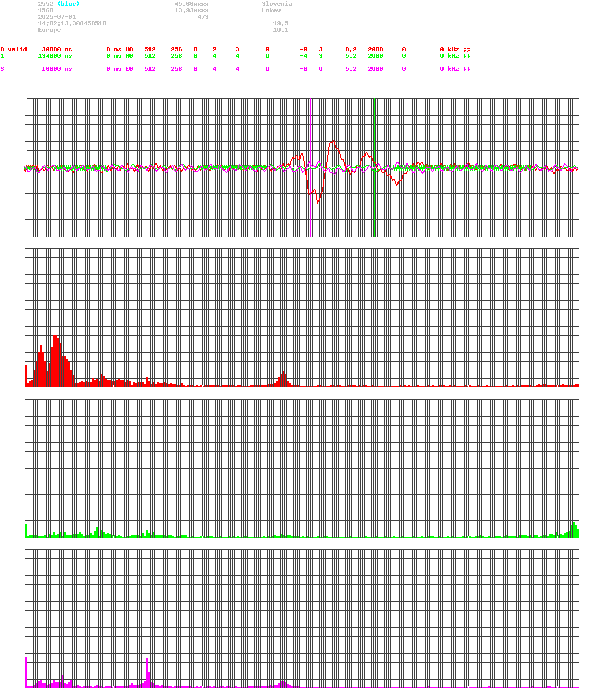Click the mid-frequency bump in red spectrum
The height and width of the screenshot is (700, 593).
tap(283, 378)
